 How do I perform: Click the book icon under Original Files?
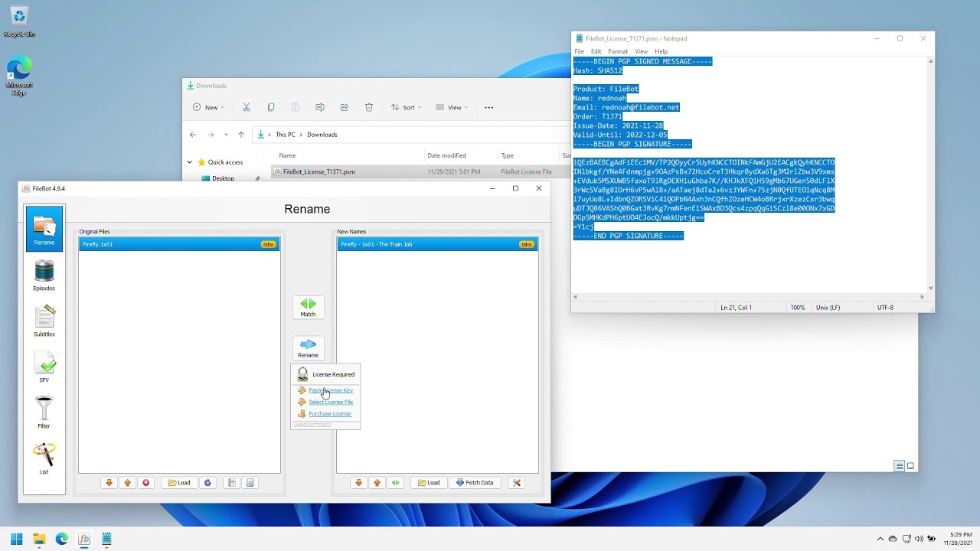232,483
